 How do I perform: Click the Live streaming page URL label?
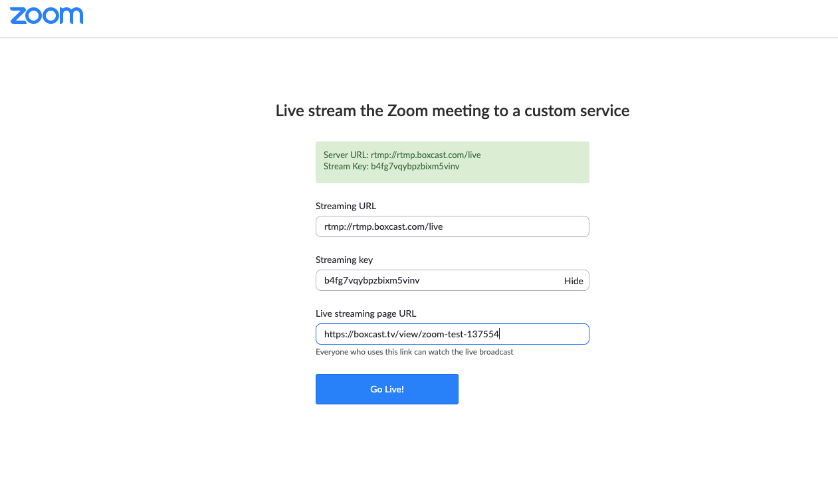366,313
